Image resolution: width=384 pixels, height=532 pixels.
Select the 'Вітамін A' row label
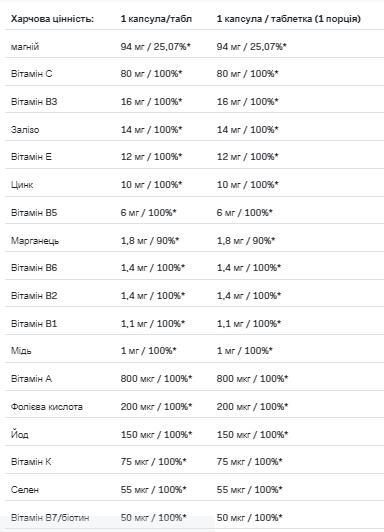click(31, 378)
